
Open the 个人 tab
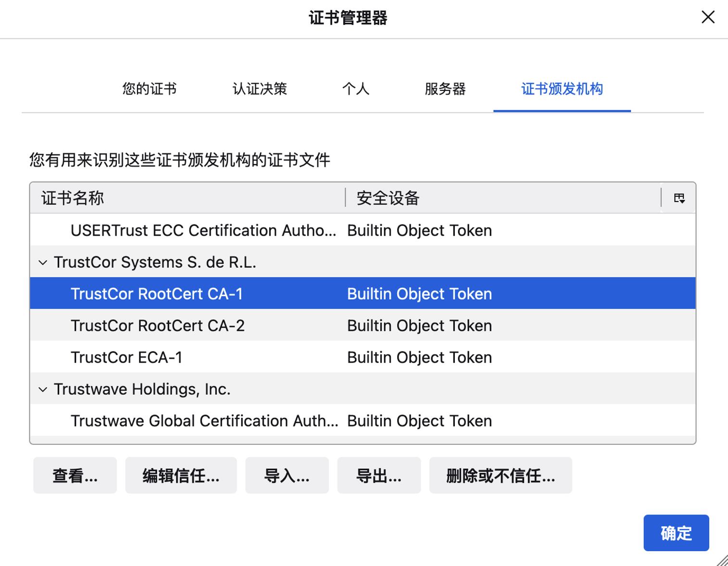click(x=356, y=89)
